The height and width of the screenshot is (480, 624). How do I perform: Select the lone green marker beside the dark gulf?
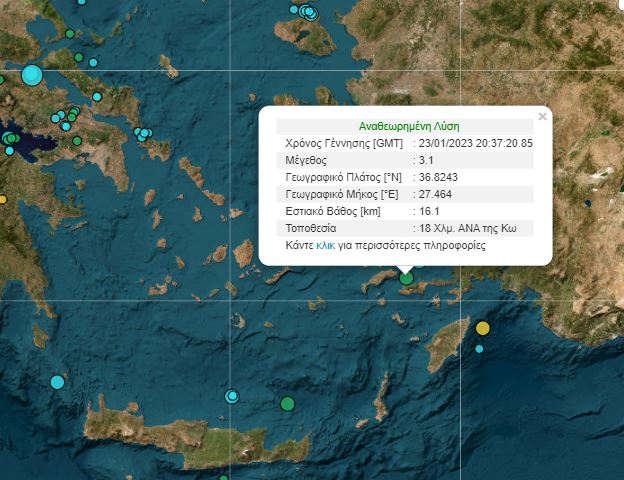coord(77,141)
